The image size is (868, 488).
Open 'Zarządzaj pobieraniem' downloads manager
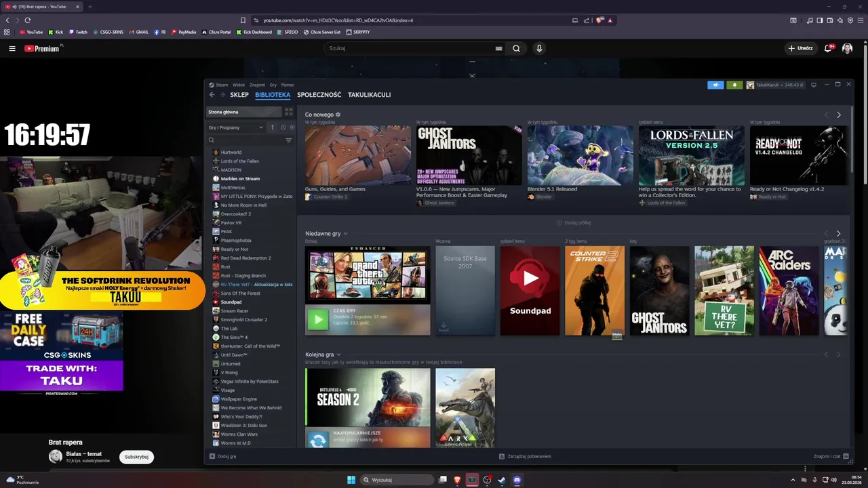click(x=525, y=456)
